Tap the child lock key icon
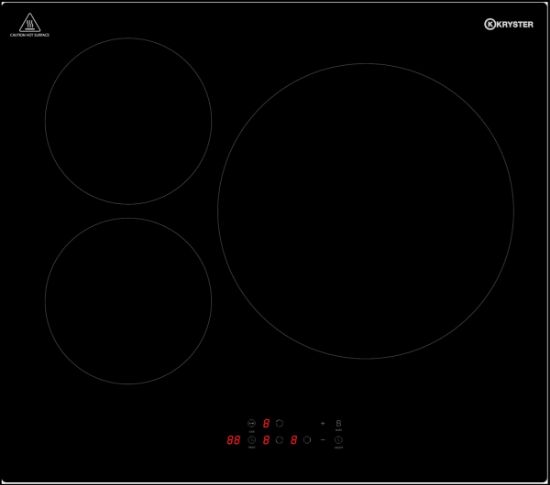Screen dimensions: 550x485 252,423
